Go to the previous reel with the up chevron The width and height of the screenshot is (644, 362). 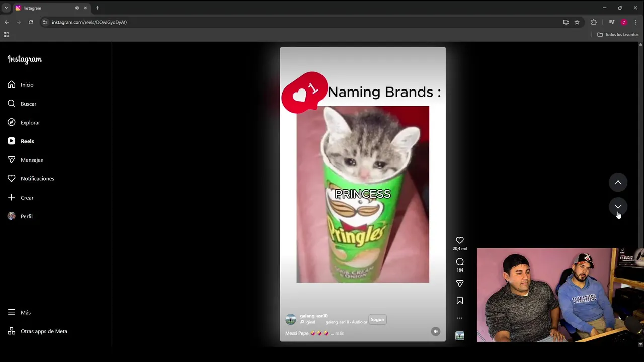click(618, 183)
